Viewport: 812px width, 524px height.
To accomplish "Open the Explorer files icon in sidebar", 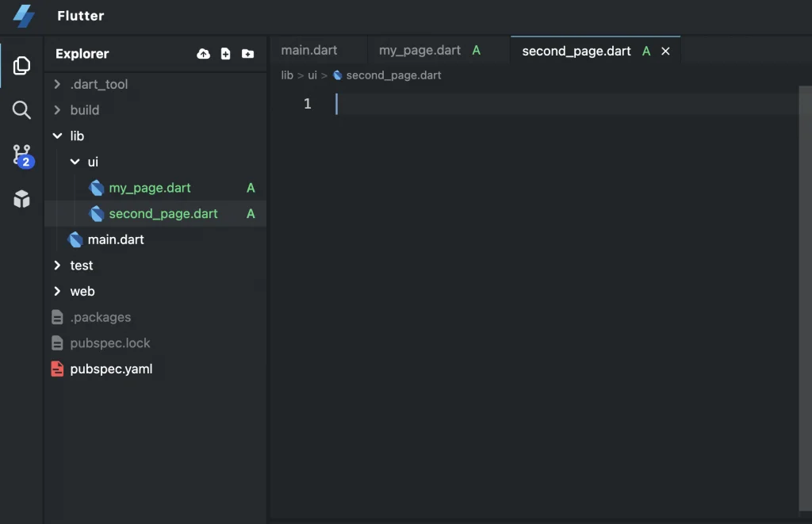I will [x=22, y=65].
